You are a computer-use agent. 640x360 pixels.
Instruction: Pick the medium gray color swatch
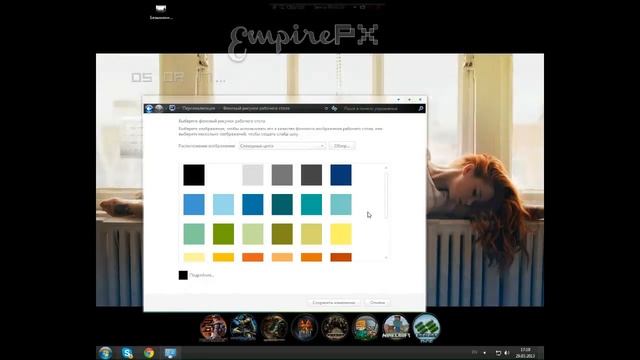[282, 175]
